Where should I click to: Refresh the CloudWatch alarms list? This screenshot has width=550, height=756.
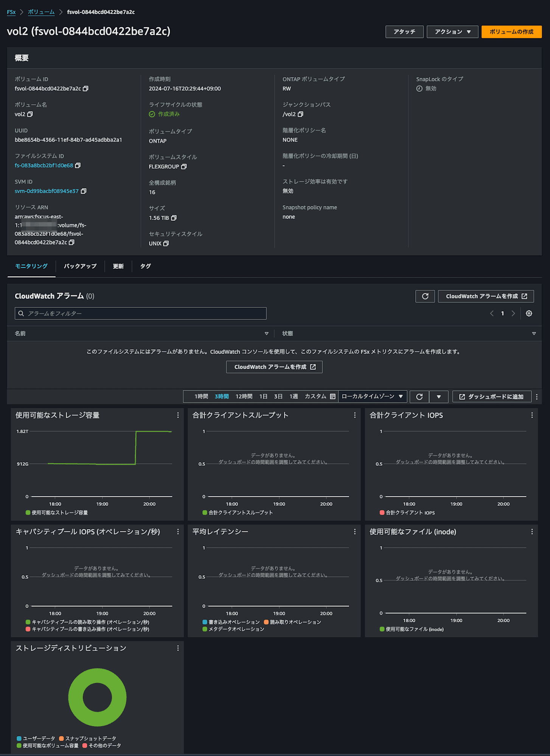coord(425,296)
